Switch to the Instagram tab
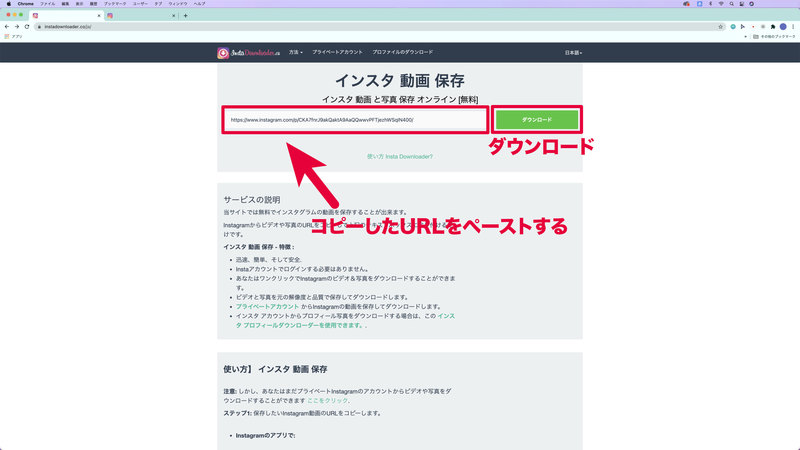Image resolution: width=800 pixels, height=450 pixels. pyautogui.click(x=140, y=16)
